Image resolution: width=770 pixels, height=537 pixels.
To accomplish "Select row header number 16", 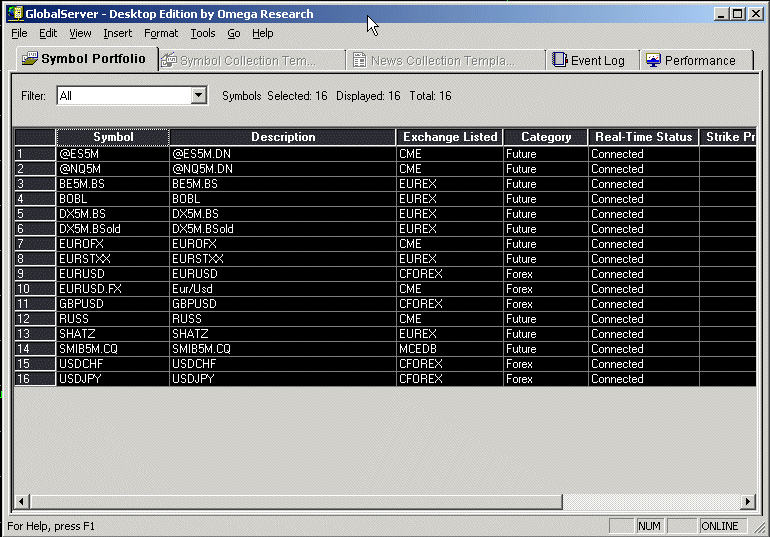I will click(35, 378).
